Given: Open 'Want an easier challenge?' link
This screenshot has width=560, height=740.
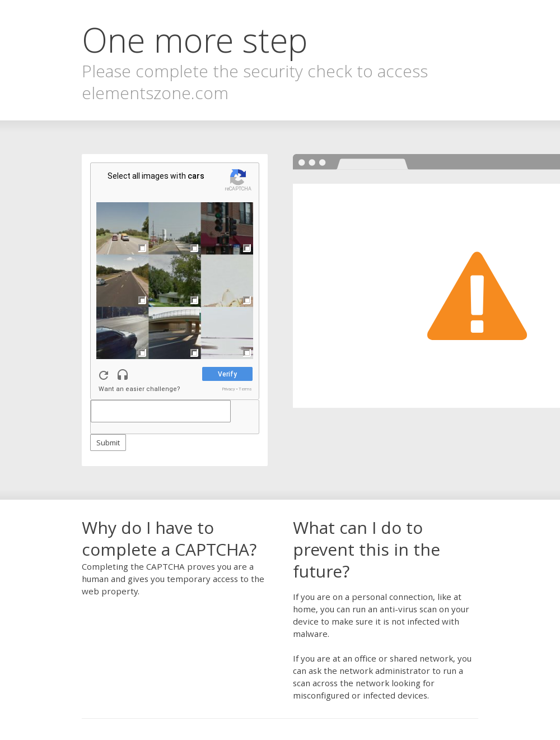Looking at the screenshot, I should 139,389.
